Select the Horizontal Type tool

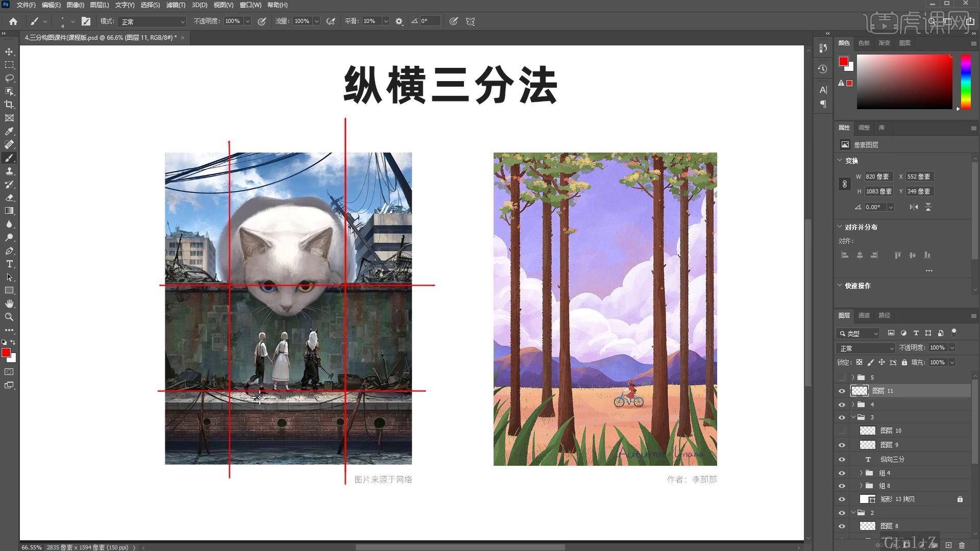(9, 264)
